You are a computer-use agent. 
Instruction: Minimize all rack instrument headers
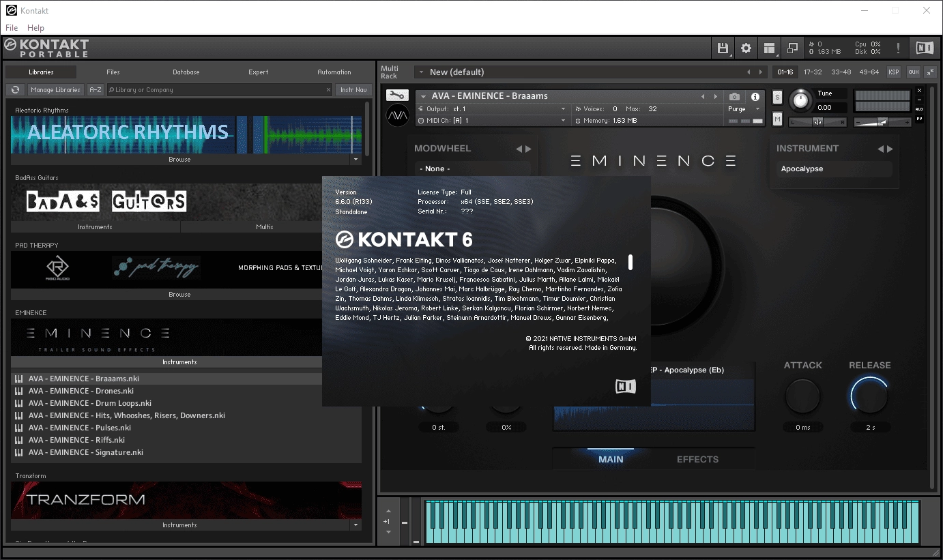[931, 72]
